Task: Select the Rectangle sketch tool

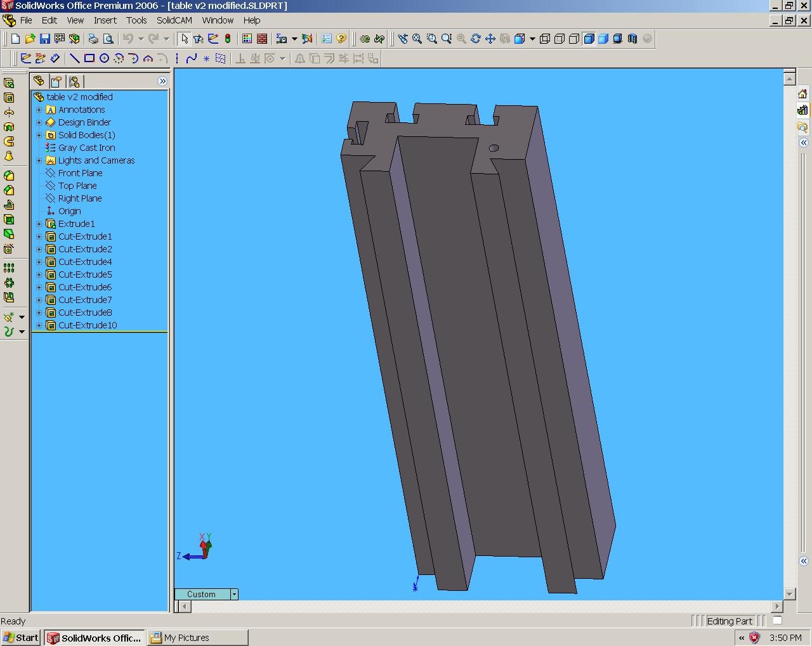Action: (x=89, y=58)
